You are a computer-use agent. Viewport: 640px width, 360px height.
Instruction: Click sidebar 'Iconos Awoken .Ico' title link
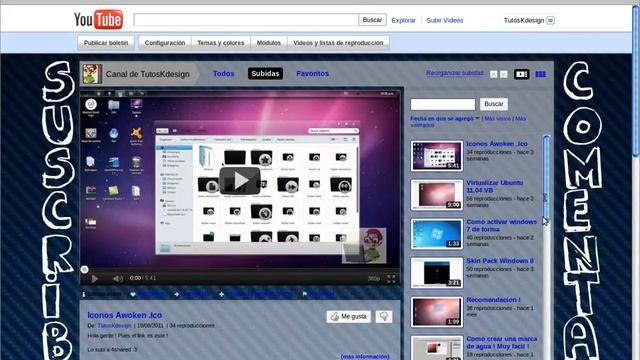coord(497,144)
